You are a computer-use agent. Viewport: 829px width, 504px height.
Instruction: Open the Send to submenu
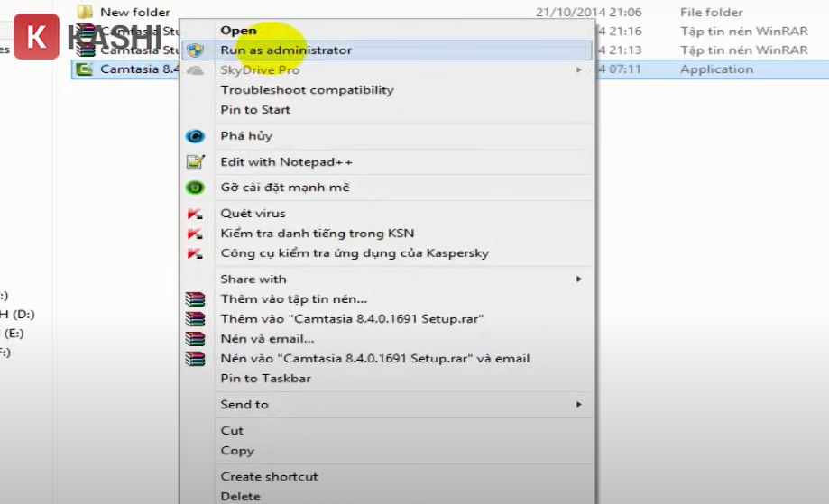(244, 404)
